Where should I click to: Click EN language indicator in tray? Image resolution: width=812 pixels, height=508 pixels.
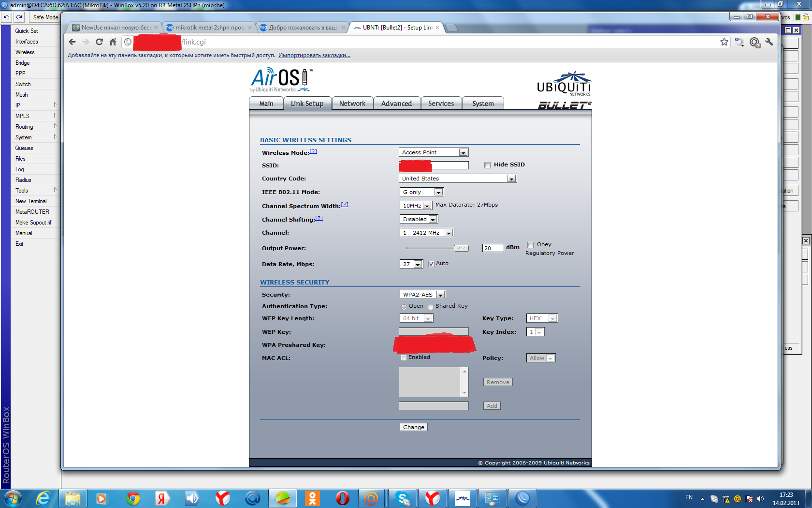[x=689, y=498]
